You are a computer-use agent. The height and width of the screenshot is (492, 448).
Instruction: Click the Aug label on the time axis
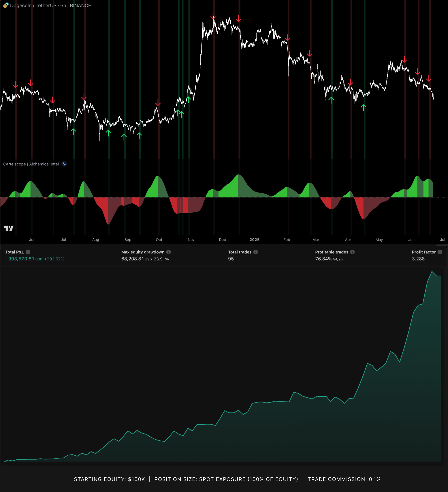click(x=96, y=240)
